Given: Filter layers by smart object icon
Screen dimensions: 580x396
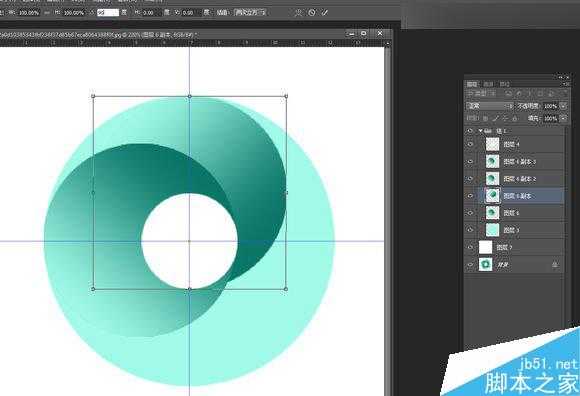Looking at the screenshot, I should pyautogui.click(x=551, y=94).
